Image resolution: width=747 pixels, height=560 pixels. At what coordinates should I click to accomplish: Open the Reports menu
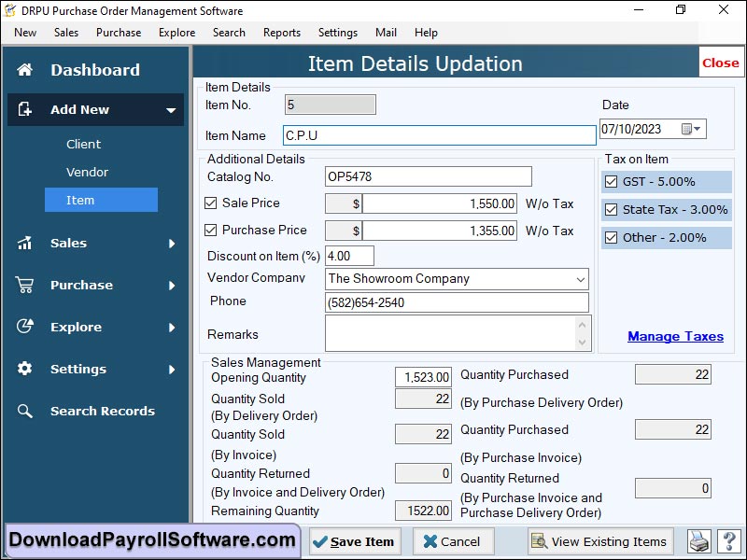(x=281, y=32)
